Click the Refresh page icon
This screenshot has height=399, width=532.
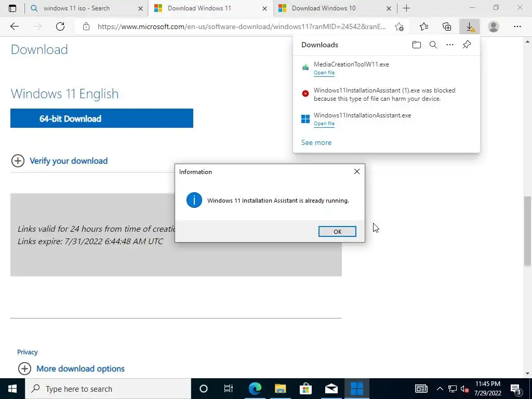(x=60, y=26)
